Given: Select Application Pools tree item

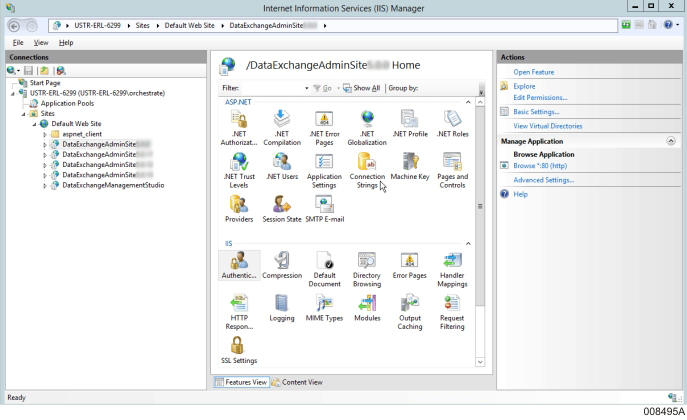Looking at the screenshot, I should pyautogui.click(x=67, y=104).
